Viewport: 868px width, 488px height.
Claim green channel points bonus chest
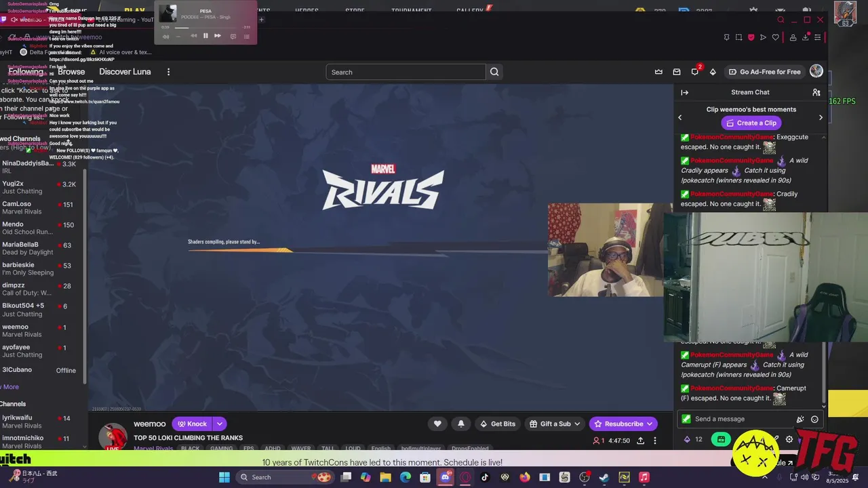721,439
